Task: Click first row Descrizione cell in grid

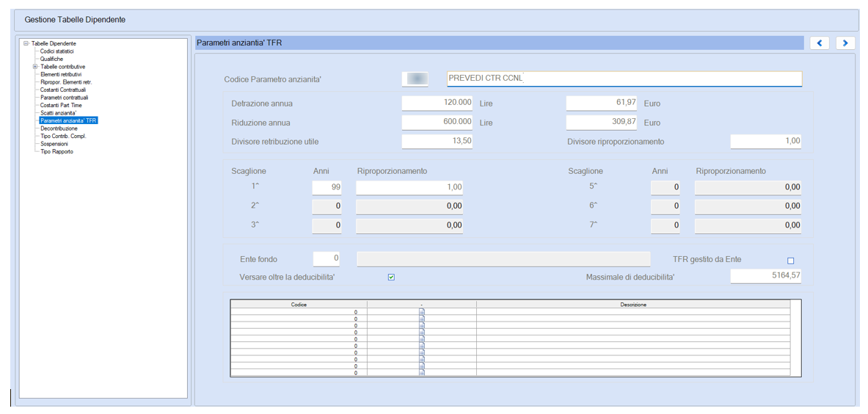Action: click(633, 313)
